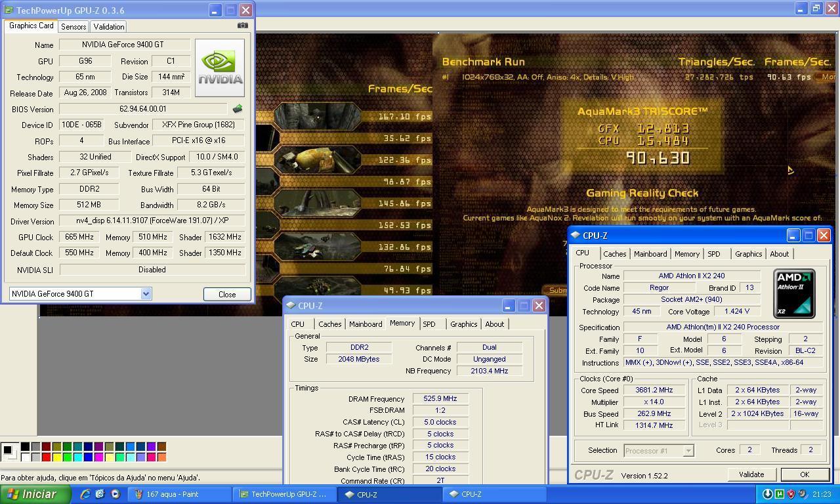Pick the magenta swatch in the Paint palette

coord(98,457)
